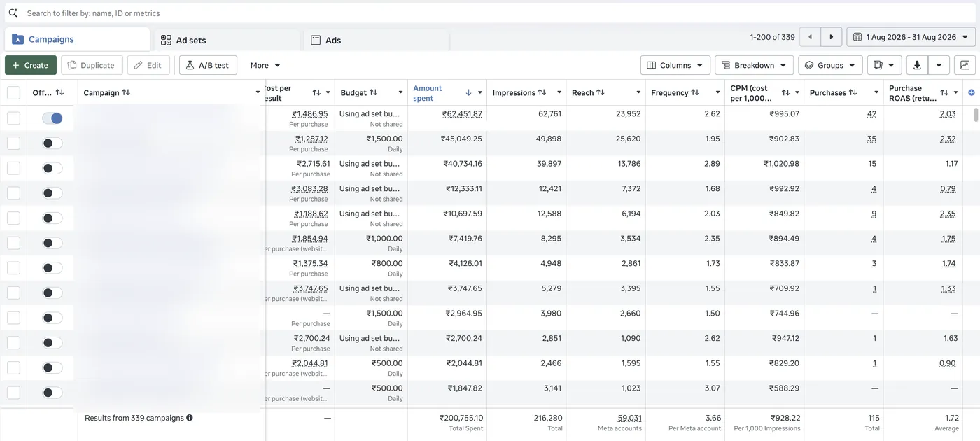Check the row with ₹4,126.01 spent
980x441 pixels.
(x=13, y=268)
